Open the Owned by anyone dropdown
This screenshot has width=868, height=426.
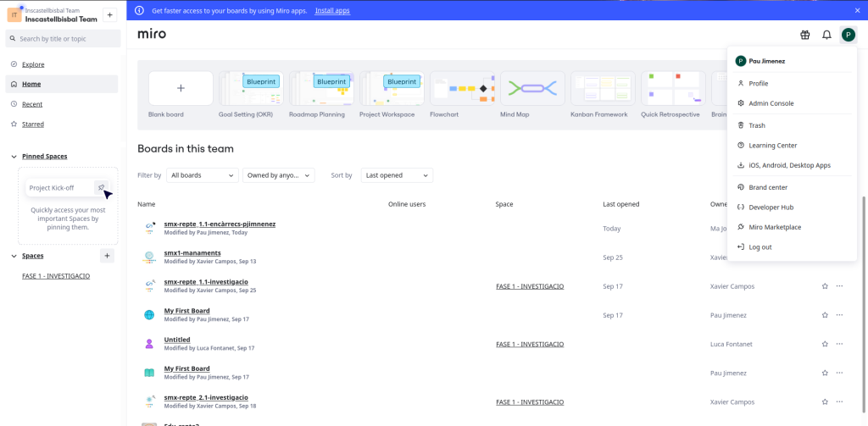pos(278,175)
